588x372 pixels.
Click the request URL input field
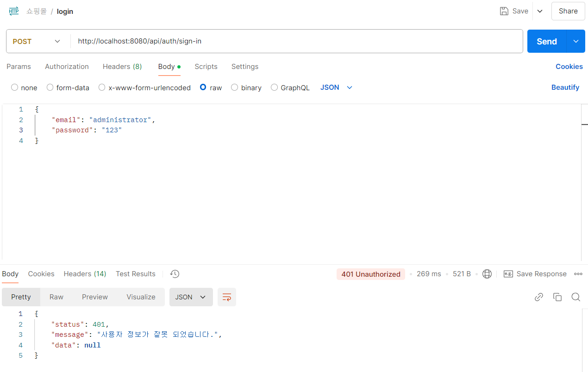pos(296,41)
